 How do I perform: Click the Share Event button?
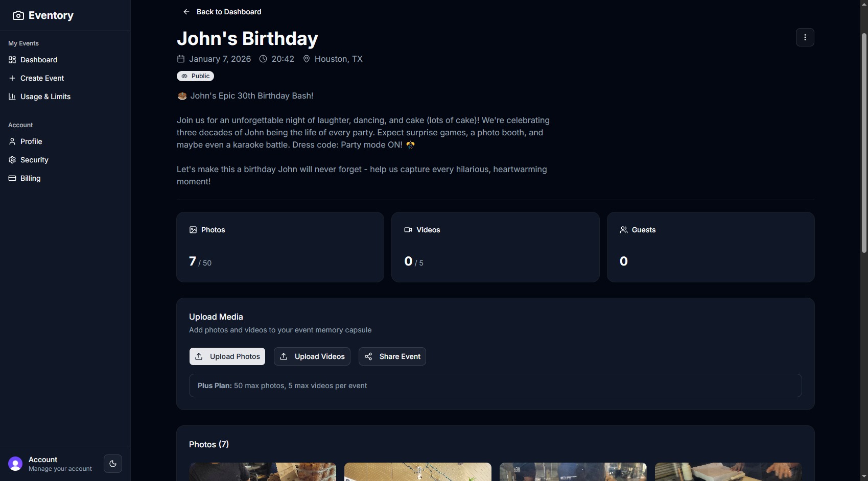click(x=392, y=356)
